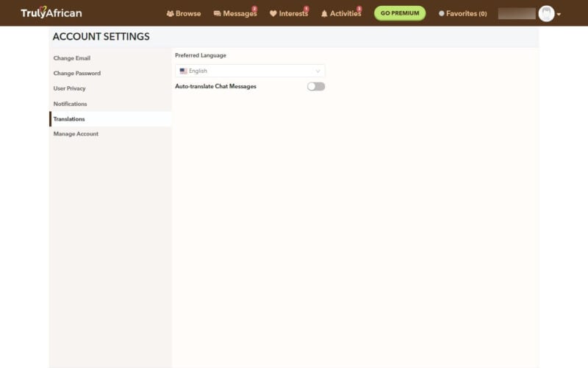The image size is (588, 368).
Task: Open Notifications settings
Action: pyautogui.click(x=70, y=104)
